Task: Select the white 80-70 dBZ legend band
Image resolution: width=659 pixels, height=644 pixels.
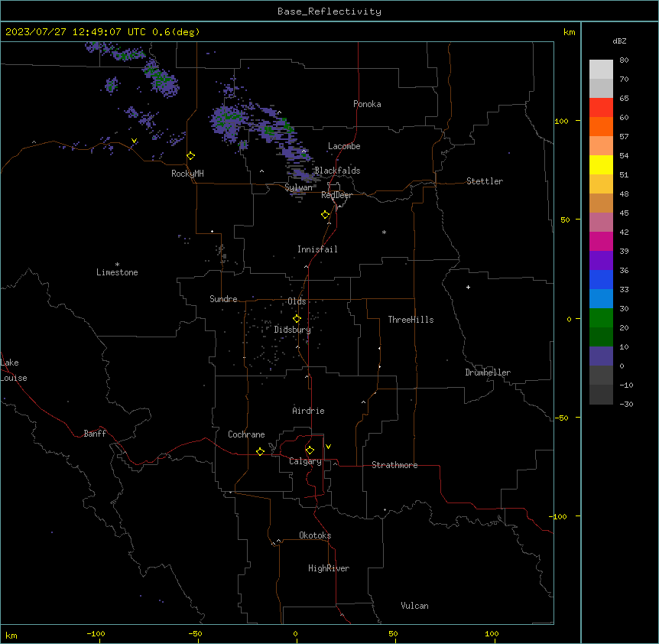Action: click(x=601, y=70)
